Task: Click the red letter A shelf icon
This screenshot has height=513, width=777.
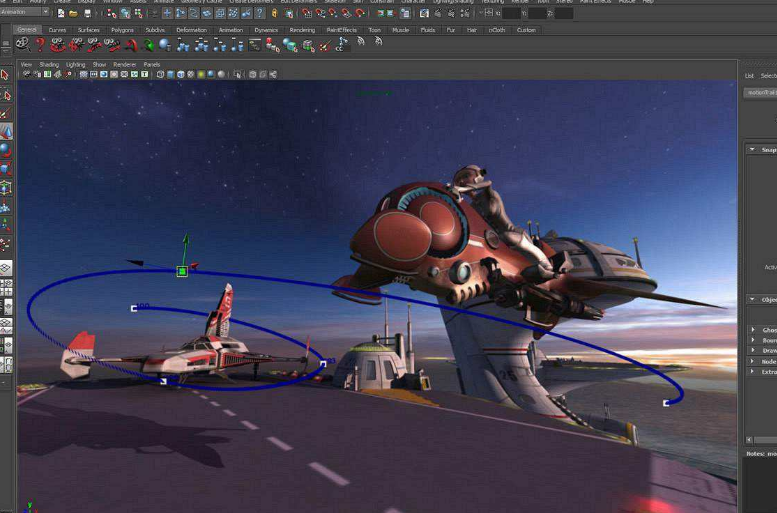Action: (x=131, y=46)
